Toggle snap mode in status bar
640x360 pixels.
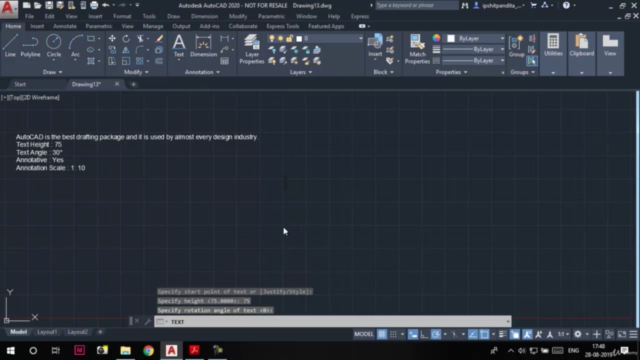[393, 334]
